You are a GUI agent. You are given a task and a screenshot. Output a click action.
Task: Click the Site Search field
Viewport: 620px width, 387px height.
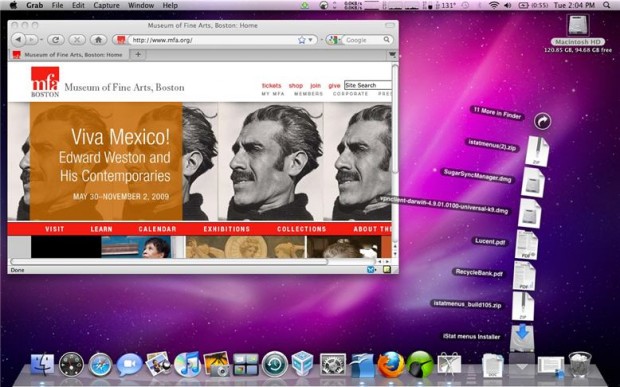click(x=368, y=85)
